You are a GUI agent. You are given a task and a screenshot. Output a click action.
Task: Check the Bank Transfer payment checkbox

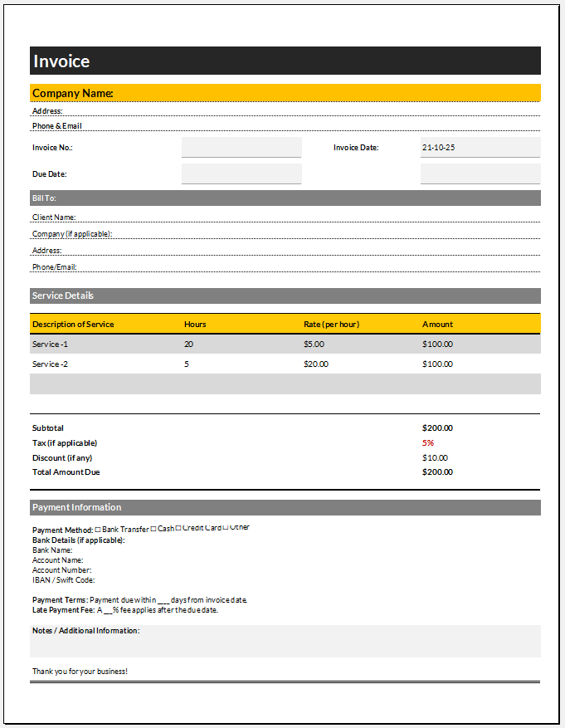[98, 530]
